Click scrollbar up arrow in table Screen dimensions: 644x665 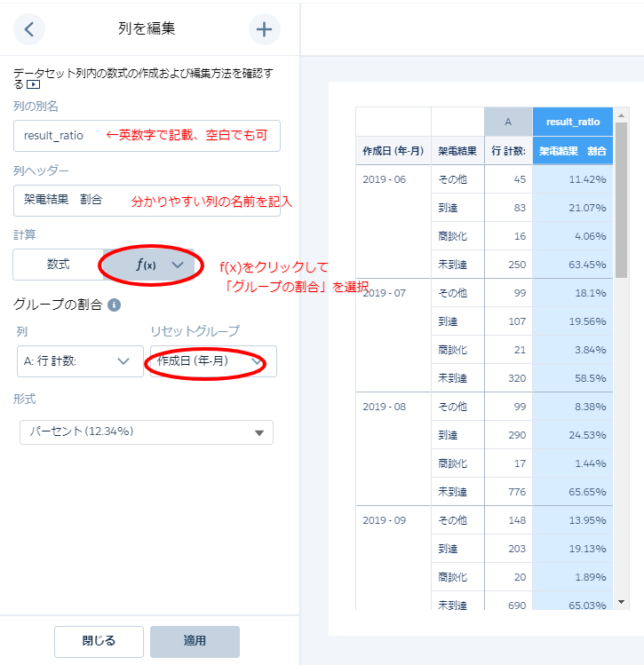pyautogui.click(x=621, y=115)
